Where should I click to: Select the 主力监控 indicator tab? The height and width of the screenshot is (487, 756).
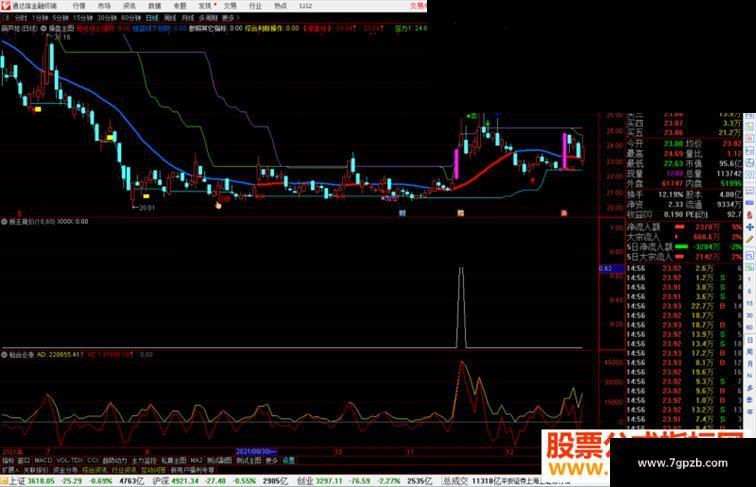(144, 460)
